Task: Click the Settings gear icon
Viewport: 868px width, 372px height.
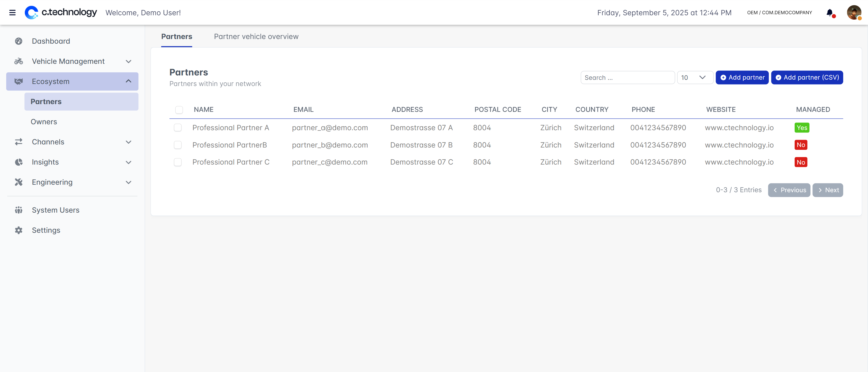Action: coord(19,230)
